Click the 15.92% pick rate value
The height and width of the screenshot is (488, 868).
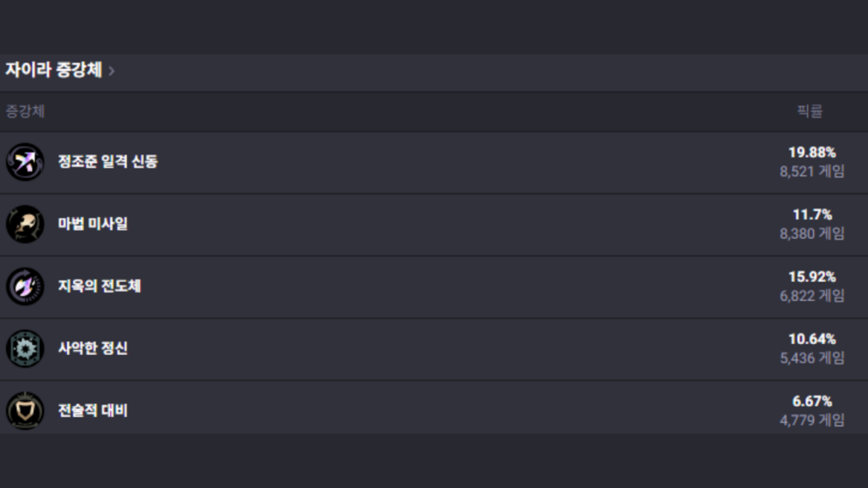tap(812, 277)
